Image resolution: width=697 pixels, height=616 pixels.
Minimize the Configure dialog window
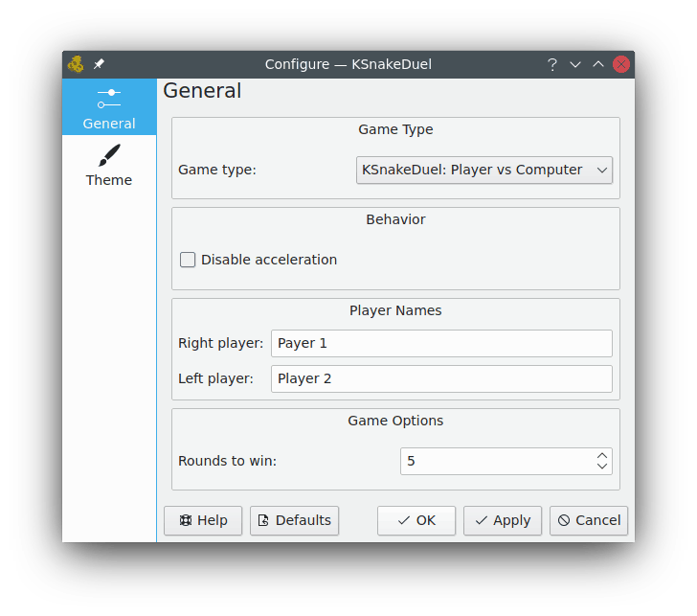(x=575, y=64)
